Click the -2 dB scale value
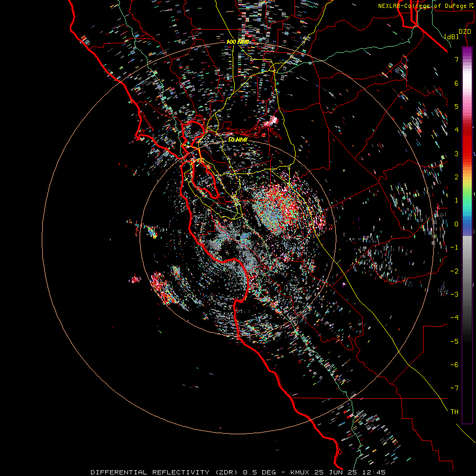This screenshot has height=476, width=476. (x=454, y=271)
